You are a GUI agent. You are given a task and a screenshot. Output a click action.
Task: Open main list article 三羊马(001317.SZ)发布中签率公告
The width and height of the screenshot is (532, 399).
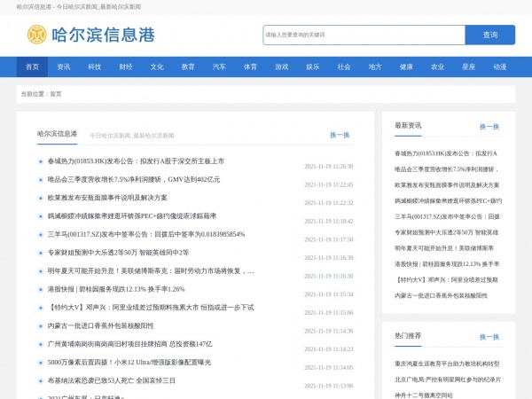point(146,234)
